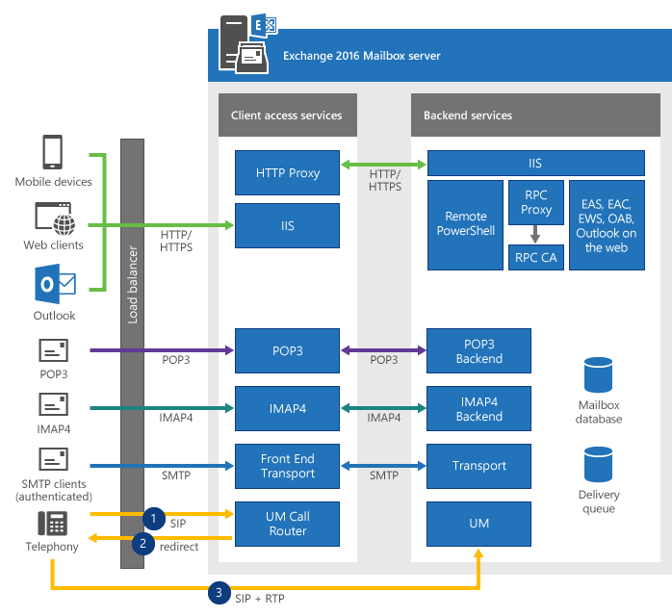Viewport: 672px width, 616px height.
Task: Click the Mobile devices phone icon
Action: (x=53, y=153)
